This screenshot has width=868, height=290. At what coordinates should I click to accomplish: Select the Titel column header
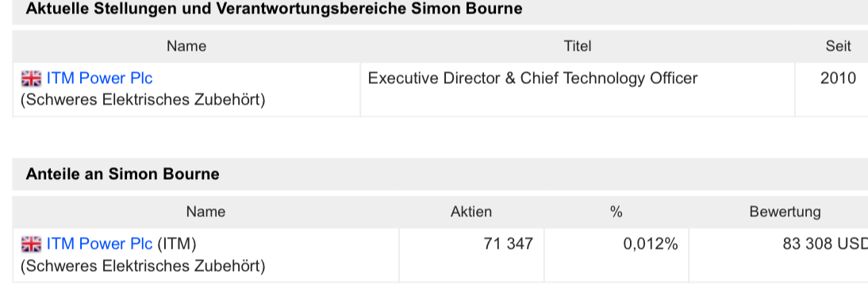(578, 46)
